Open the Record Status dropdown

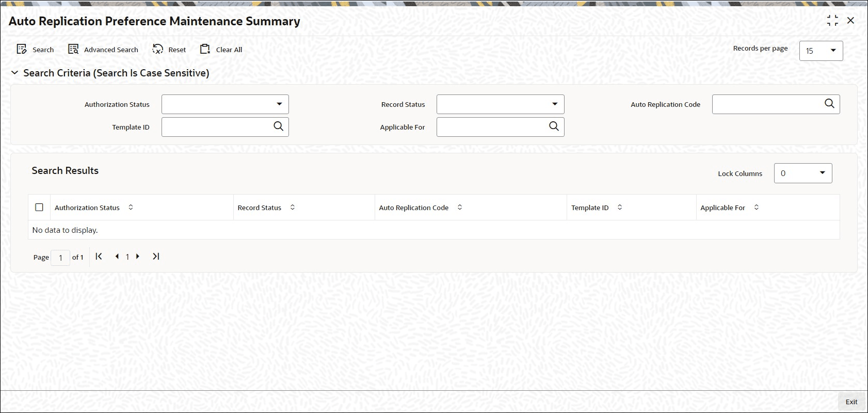click(500, 104)
